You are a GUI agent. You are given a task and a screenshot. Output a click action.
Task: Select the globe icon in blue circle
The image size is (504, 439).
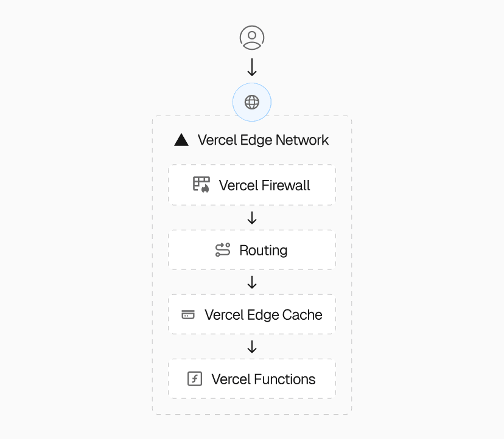point(251,102)
